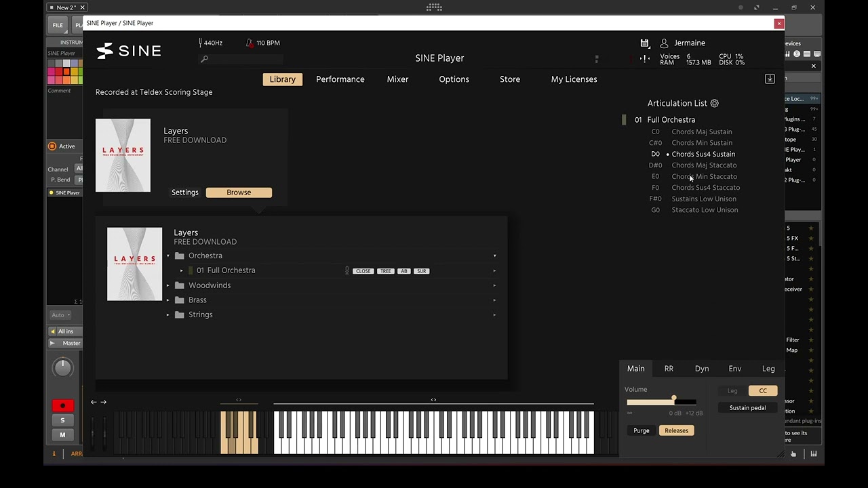Expand the Woodwinds folder arrow
Image resolution: width=868 pixels, height=488 pixels.
tap(168, 285)
